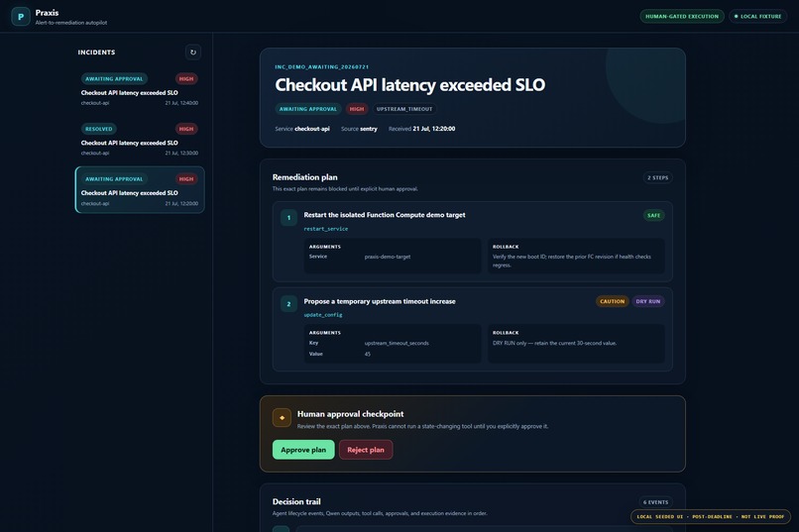Click the value 45 argument
Image resolution: width=799 pixels, height=532 pixels.
(x=368, y=354)
